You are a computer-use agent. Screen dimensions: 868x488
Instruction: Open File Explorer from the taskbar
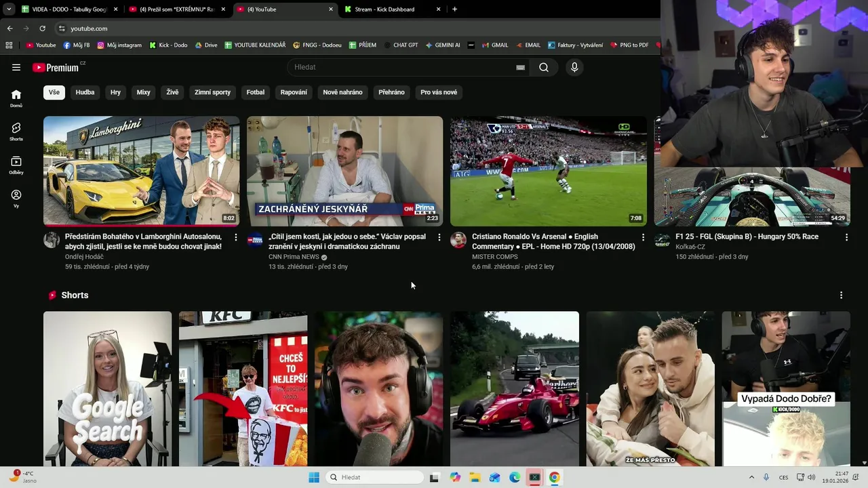pyautogui.click(x=475, y=477)
